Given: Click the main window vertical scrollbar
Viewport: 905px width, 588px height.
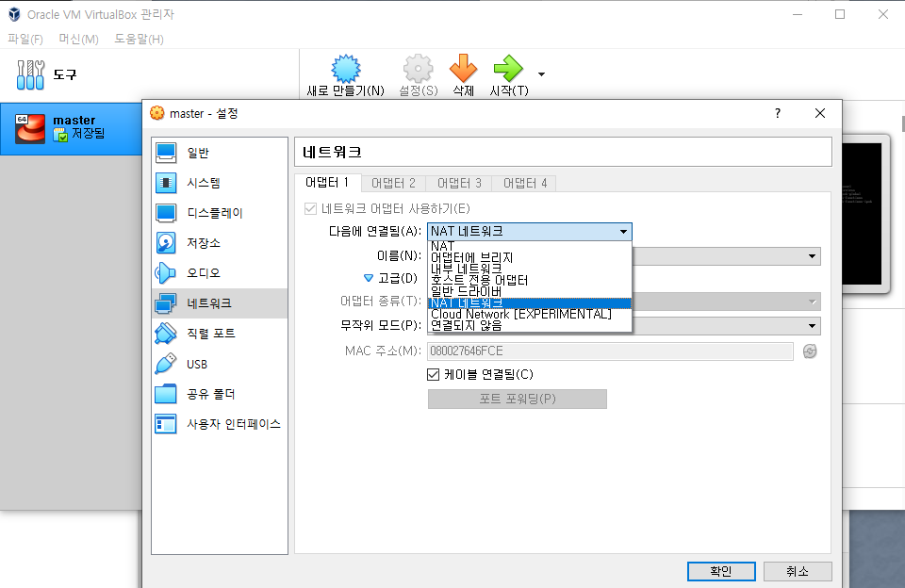Looking at the screenshot, I should click(903, 122).
